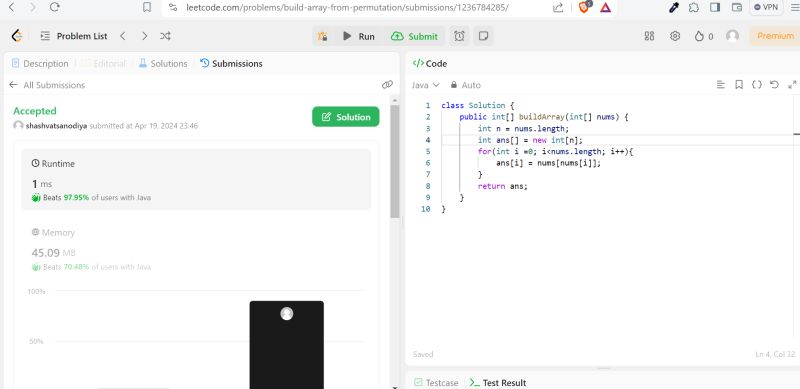The width and height of the screenshot is (800, 389).
Task: Go to previous problem chevron
Action: coord(122,36)
